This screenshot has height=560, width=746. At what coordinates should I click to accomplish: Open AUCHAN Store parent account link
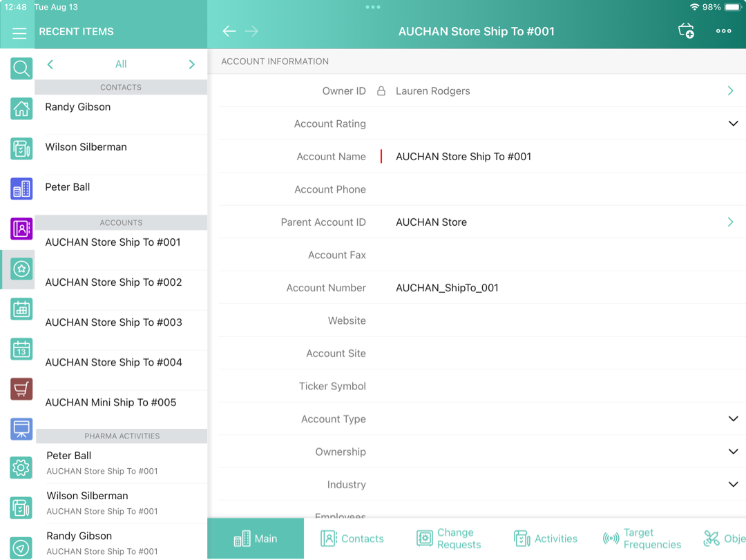coord(730,222)
